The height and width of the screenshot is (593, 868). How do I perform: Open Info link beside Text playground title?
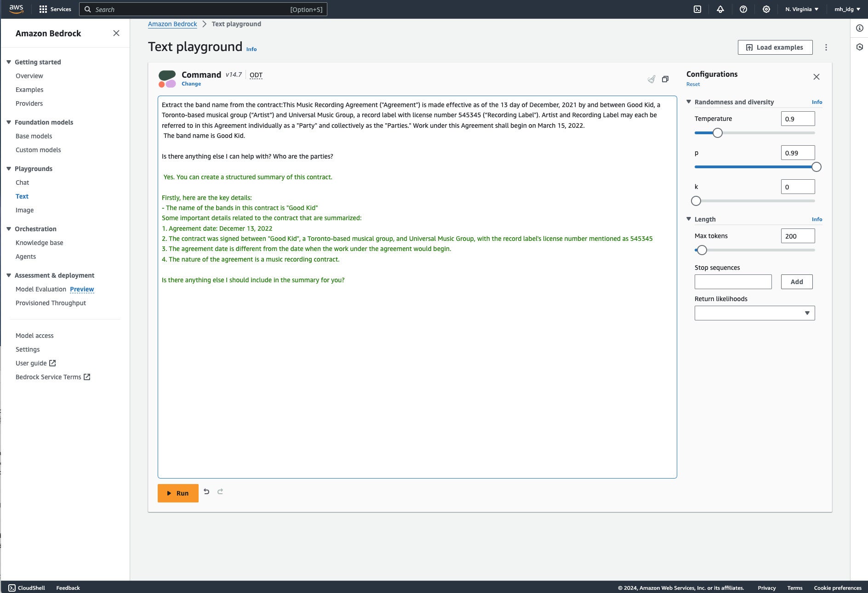251,49
